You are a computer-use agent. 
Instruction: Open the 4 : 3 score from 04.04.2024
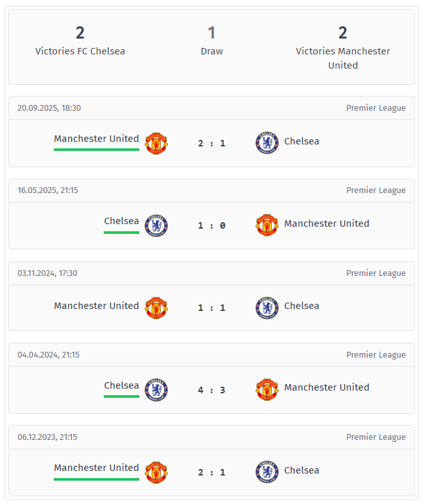211,390
